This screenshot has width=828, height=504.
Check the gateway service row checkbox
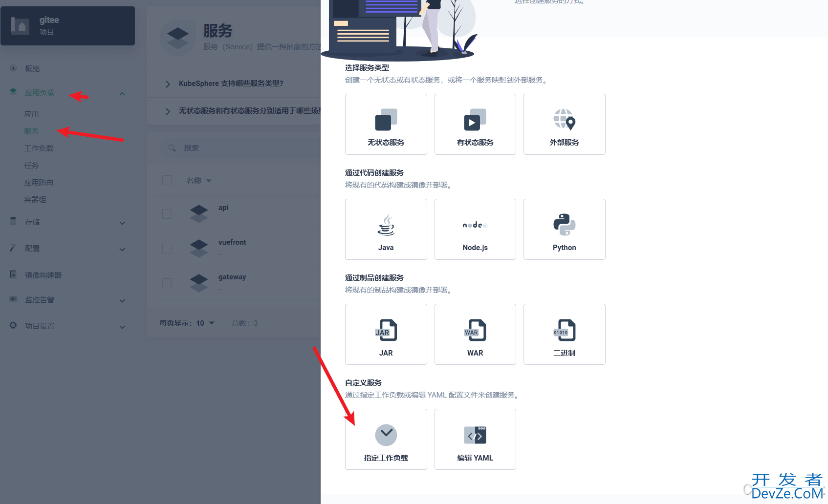point(167,283)
